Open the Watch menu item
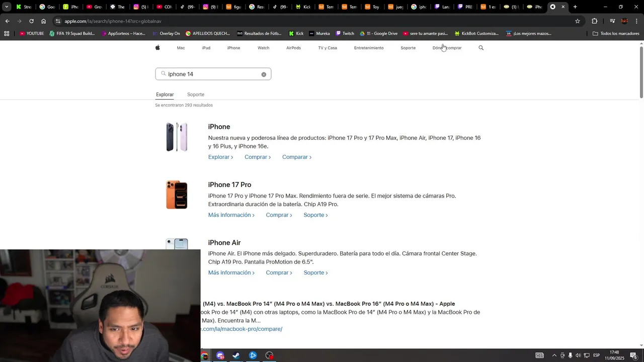644x362 pixels. [264, 48]
